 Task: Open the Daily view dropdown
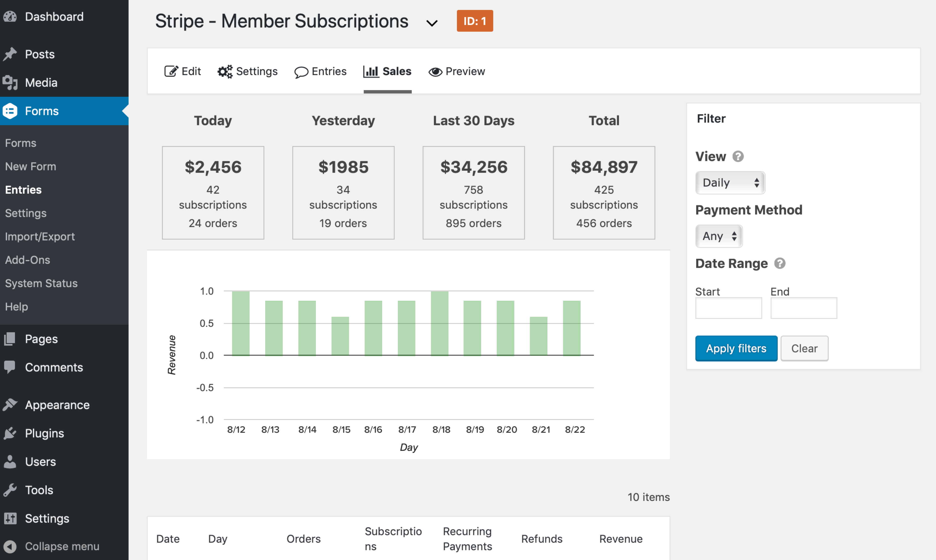[x=730, y=183]
